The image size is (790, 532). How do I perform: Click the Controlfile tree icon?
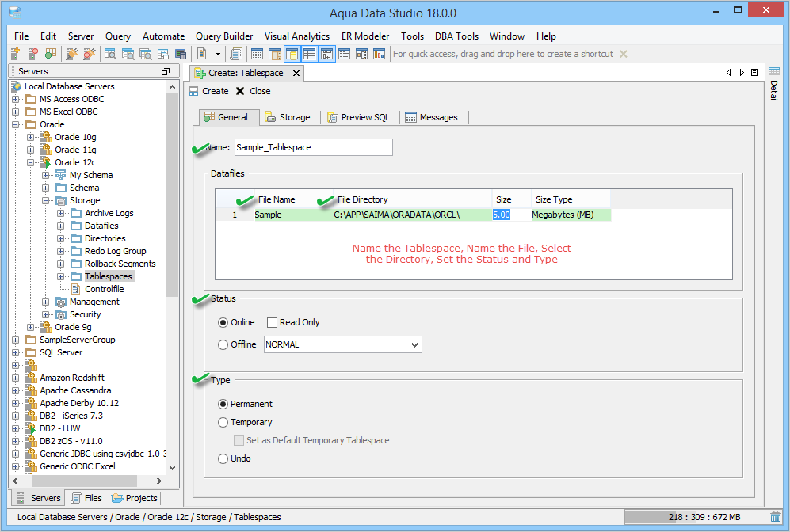point(75,289)
